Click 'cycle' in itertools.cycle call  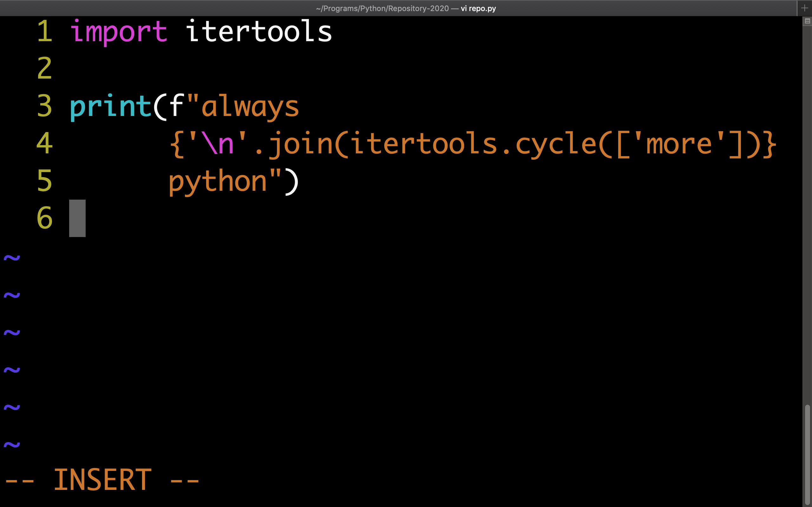pos(556,144)
